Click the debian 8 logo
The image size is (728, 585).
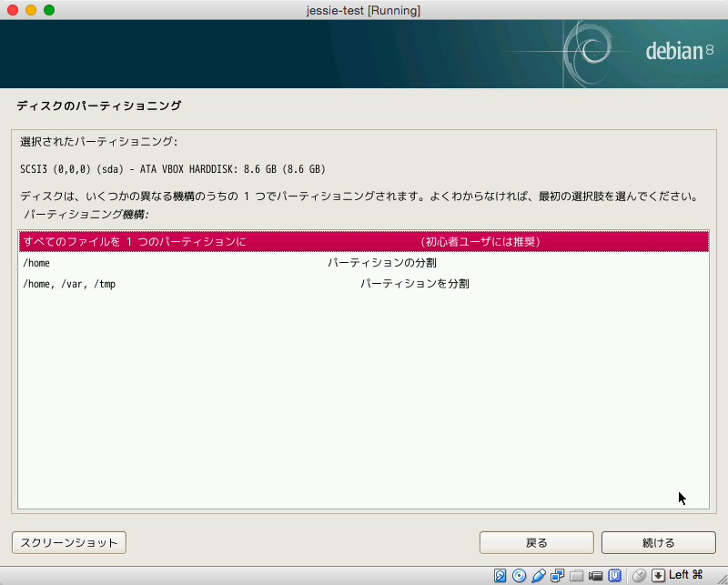(680, 51)
